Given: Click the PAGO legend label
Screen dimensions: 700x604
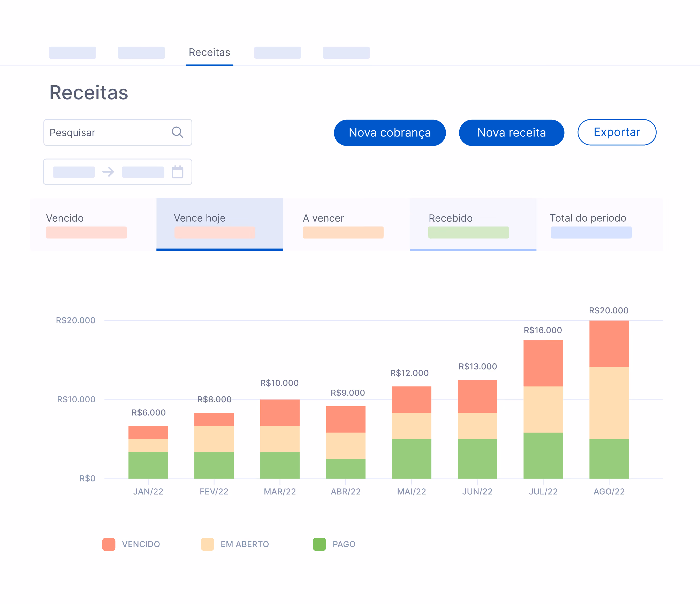Looking at the screenshot, I should coord(344,544).
